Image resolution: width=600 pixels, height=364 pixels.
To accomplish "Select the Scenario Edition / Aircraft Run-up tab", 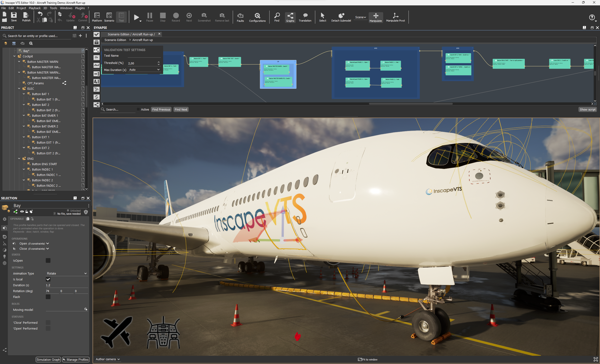I will coord(131,34).
